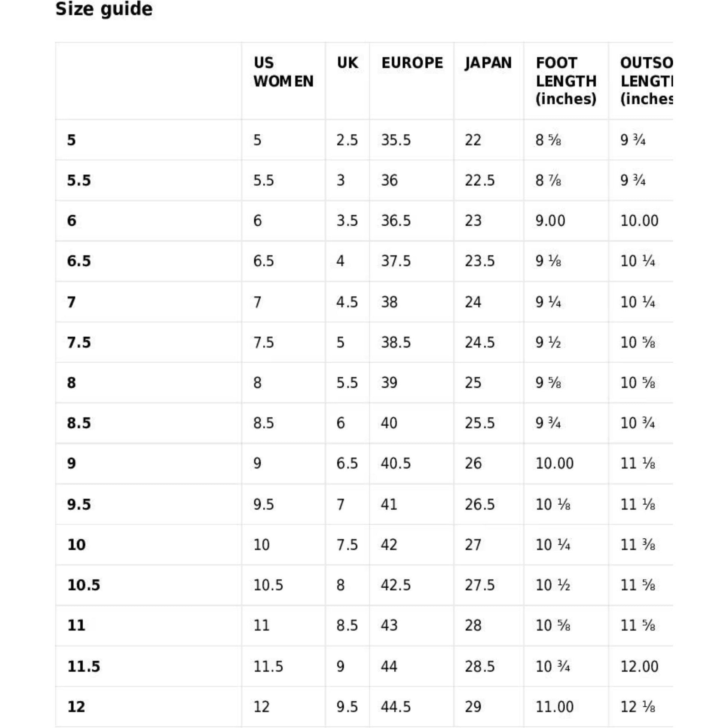Click the Size guide heading
The height and width of the screenshot is (728, 728).
pos(104,9)
